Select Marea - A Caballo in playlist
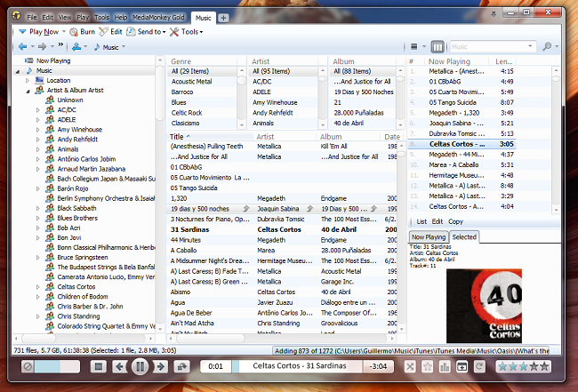This screenshot has height=392, width=578. coord(462,164)
